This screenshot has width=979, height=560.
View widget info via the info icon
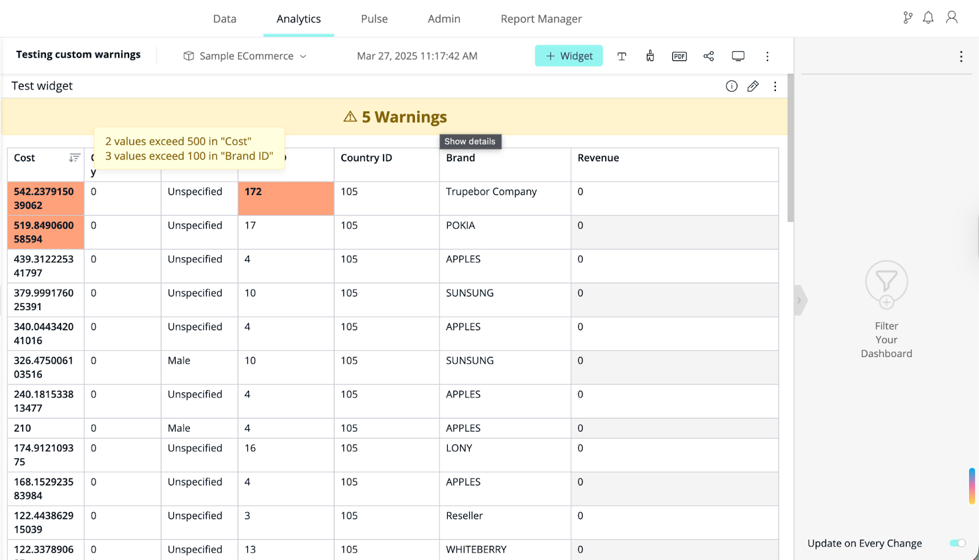pyautogui.click(x=731, y=86)
